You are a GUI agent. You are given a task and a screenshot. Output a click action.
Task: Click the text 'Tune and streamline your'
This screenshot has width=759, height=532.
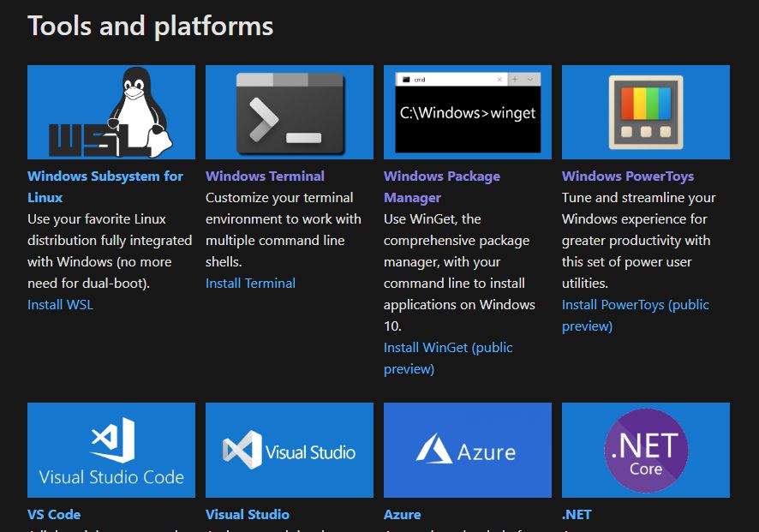(x=638, y=198)
